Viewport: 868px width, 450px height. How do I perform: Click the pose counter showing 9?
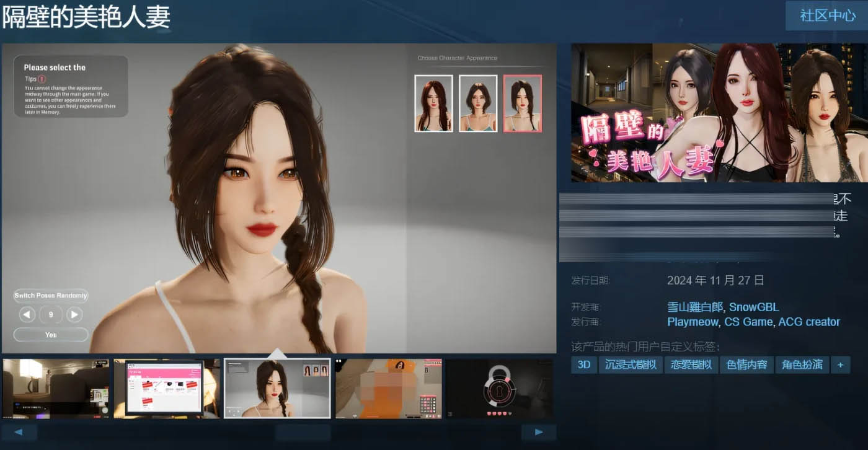(x=50, y=314)
